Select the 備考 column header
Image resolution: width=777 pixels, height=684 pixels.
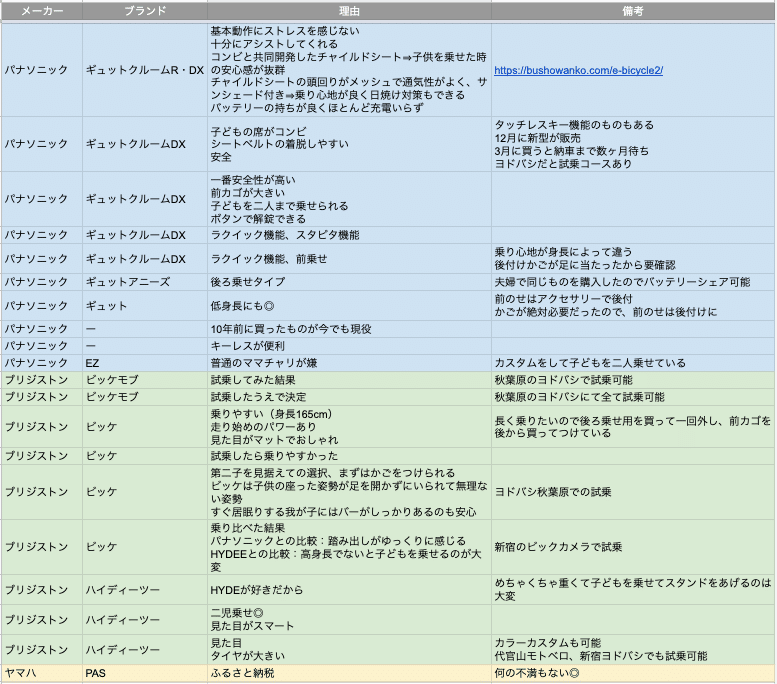tap(633, 11)
